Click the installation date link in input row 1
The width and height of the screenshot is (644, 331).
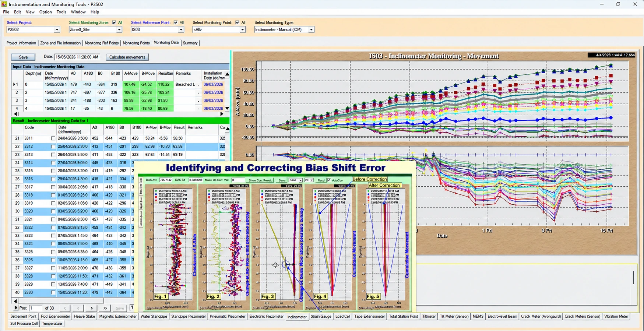(x=213, y=84)
